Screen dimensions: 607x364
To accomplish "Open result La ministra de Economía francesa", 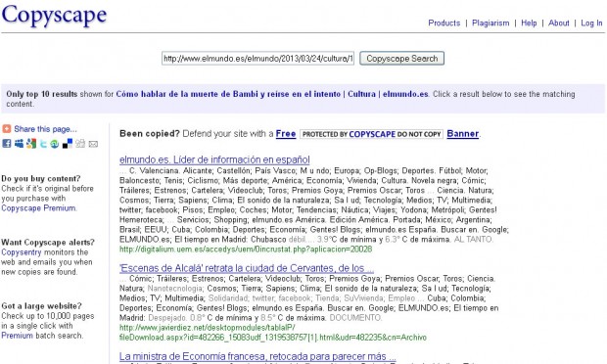I will (257, 356).
